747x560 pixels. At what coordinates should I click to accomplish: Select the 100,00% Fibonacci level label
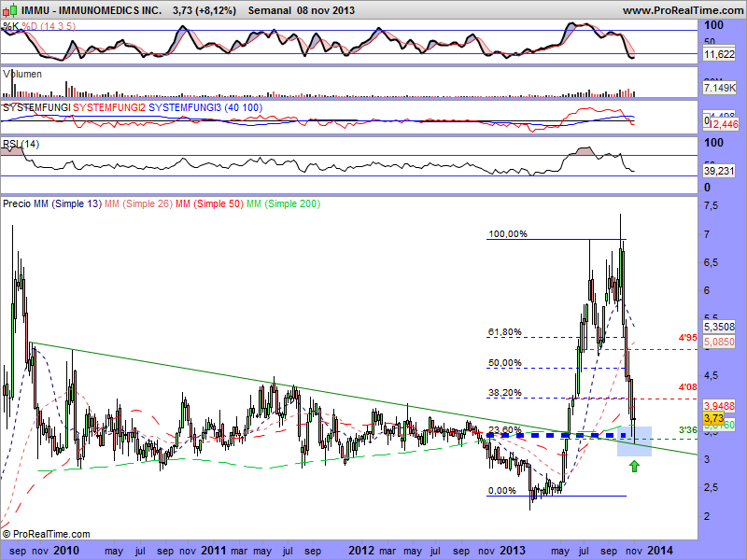pos(508,234)
